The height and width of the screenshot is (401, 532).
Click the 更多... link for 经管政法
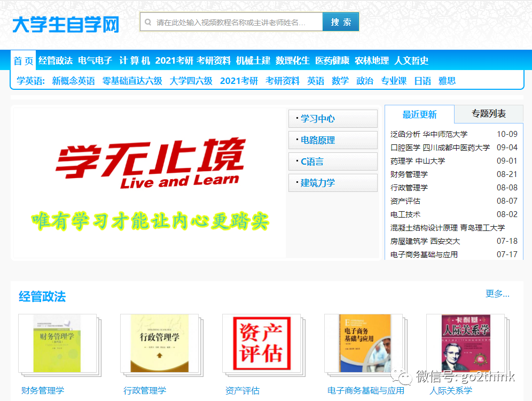[497, 295]
